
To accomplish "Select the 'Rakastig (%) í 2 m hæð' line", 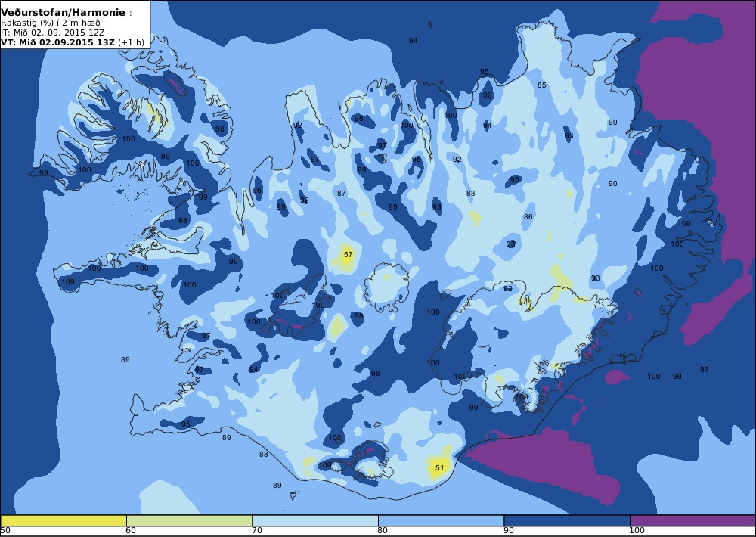I will (x=51, y=23).
